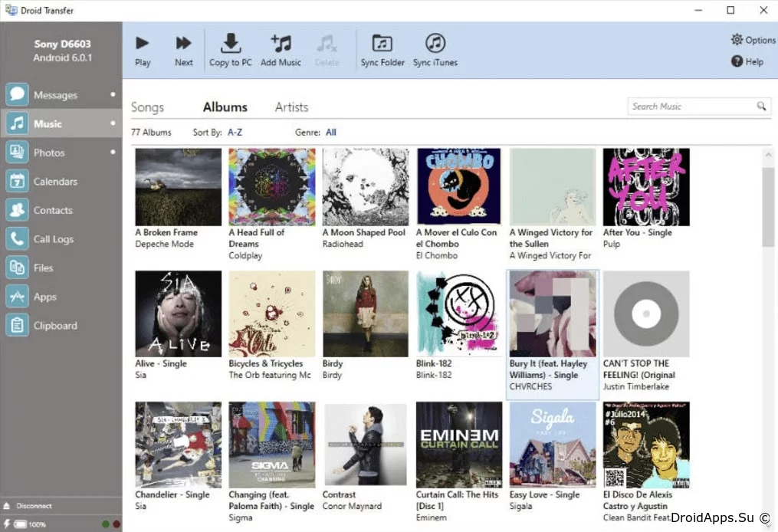
Task: Select Alive - Single album cover
Action: pyautogui.click(x=178, y=314)
